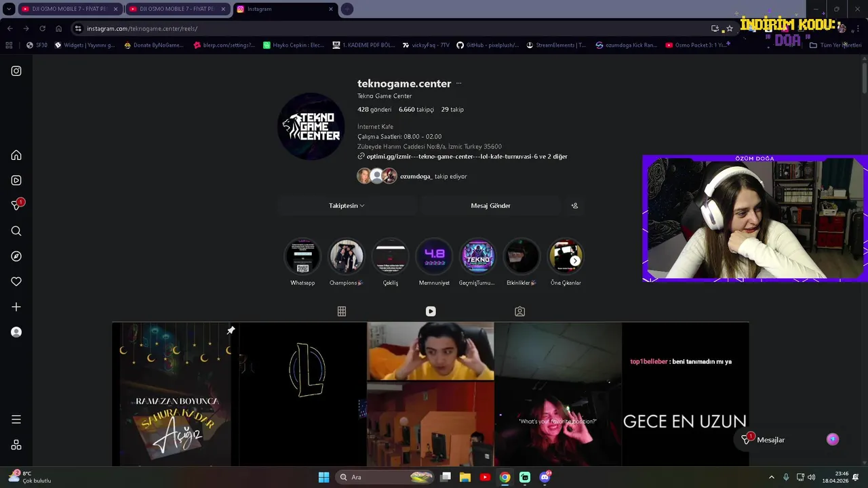Open the Tekno Game Center profile picture
This screenshot has width=868, height=488.
point(311,127)
